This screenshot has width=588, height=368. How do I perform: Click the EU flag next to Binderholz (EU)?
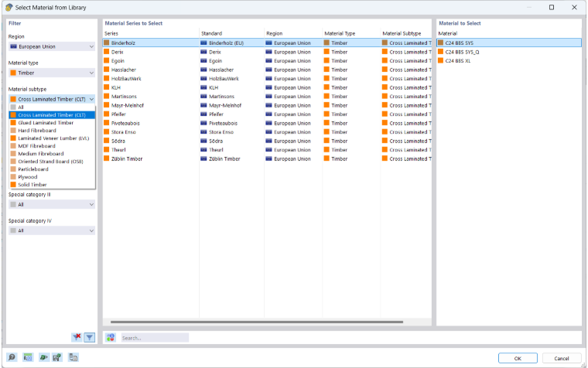click(x=203, y=43)
